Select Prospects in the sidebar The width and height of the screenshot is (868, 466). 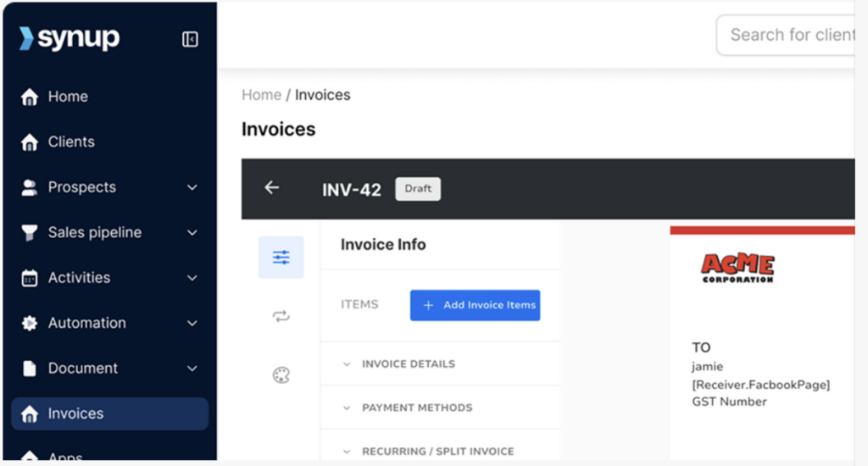[82, 187]
